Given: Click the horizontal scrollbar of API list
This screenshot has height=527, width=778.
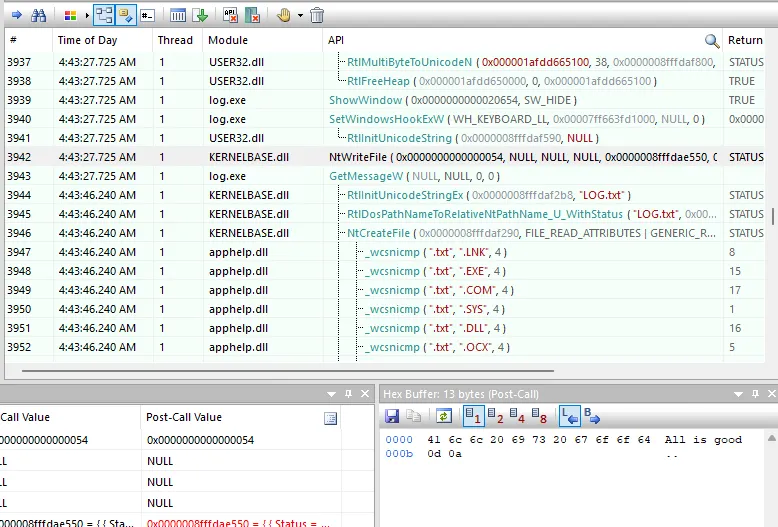Looking at the screenshot, I should point(288,370).
